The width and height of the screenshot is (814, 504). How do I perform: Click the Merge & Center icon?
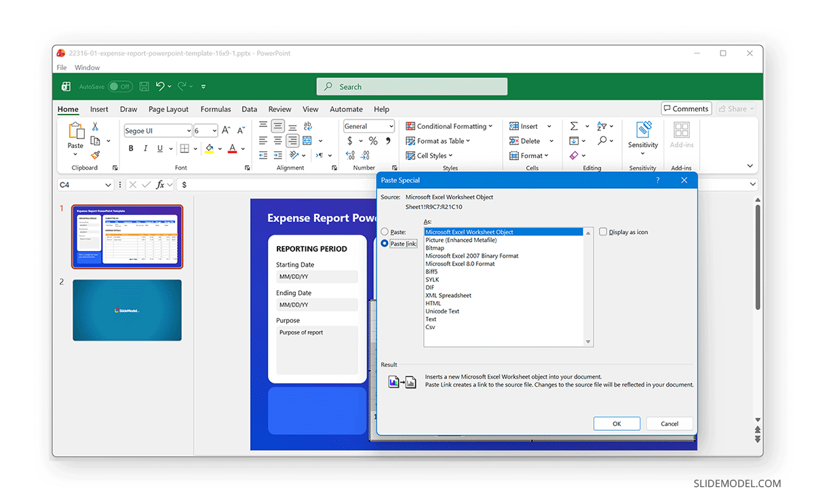[307, 140]
